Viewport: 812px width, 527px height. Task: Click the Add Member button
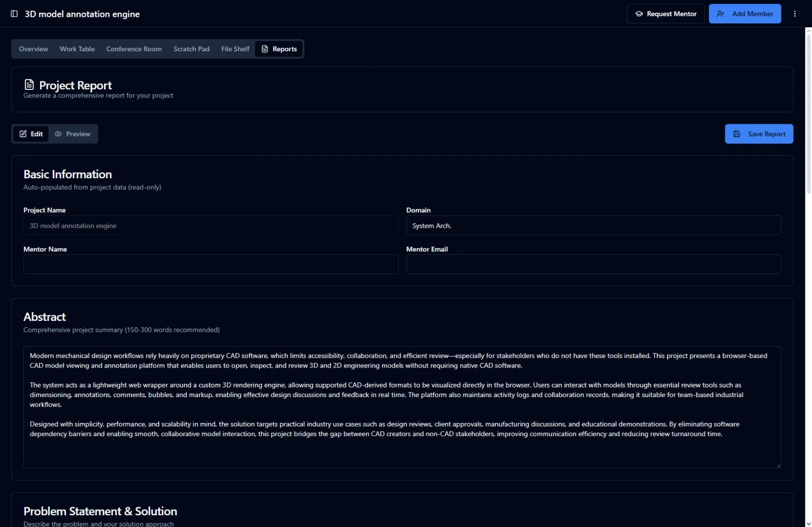(745, 14)
